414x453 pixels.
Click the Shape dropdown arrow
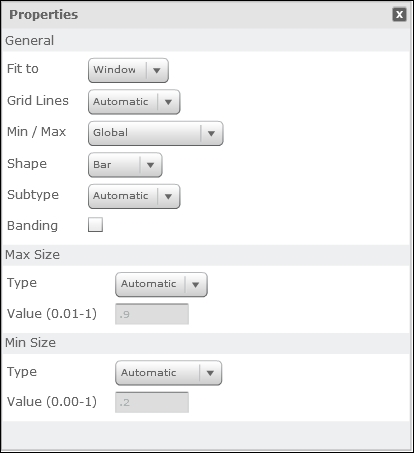(x=150, y=165)
